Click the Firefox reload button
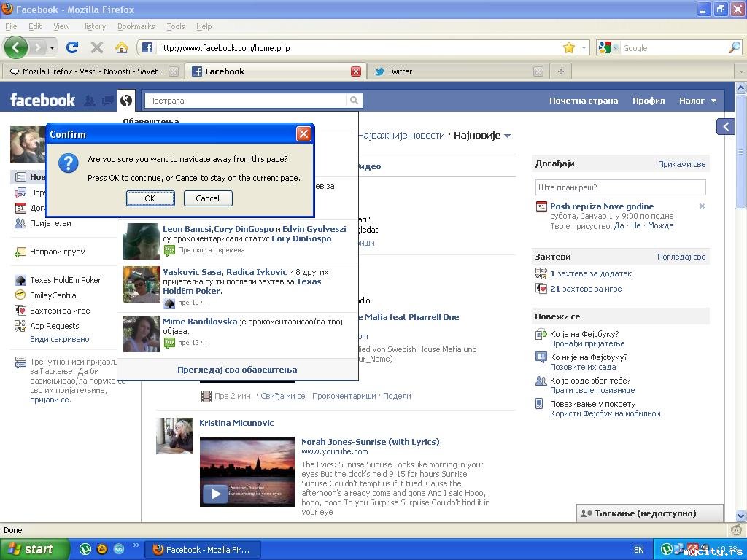Image resolution: width=747 pixels, height=560 pixels. tap(71, 47)
